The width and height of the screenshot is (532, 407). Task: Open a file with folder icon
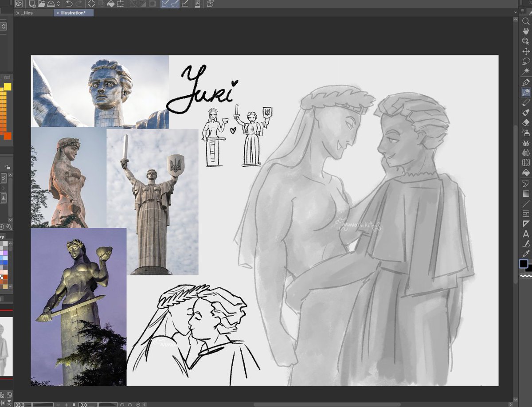click(x=42, y=4)
